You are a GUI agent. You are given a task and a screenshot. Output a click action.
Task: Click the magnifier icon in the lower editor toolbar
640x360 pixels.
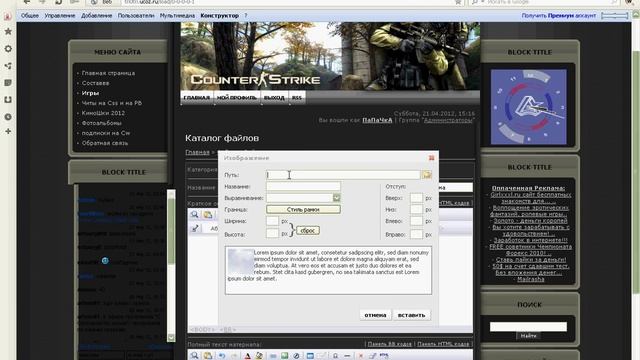pos(194,356)
